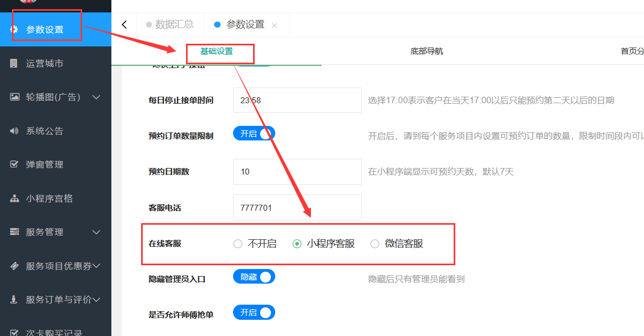This screenshot has height=336, width=644.
Task: Select the 基础设置 settings tab
Action: (216, 51)
